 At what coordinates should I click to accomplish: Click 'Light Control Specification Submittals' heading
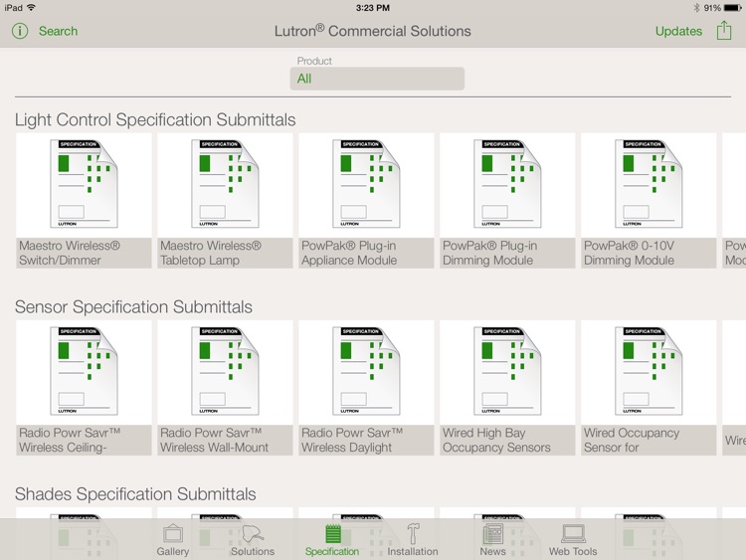(x=155, y=120)
